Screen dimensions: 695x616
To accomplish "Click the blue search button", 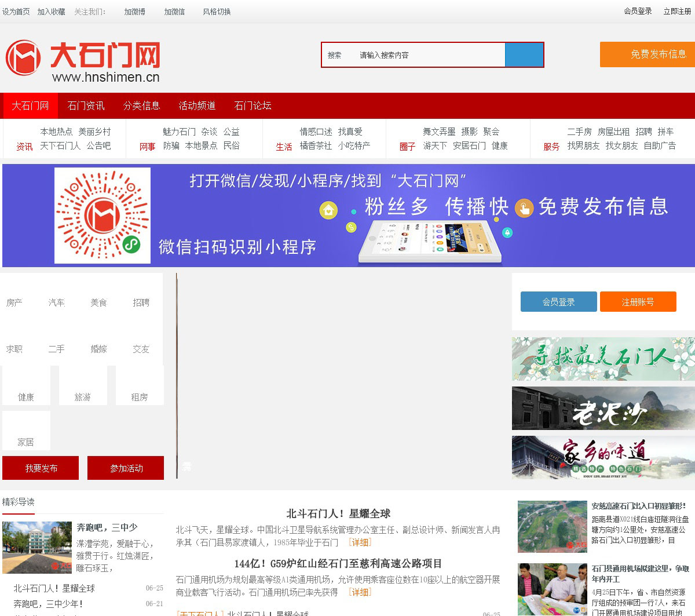I will click(x=524, y=55).
